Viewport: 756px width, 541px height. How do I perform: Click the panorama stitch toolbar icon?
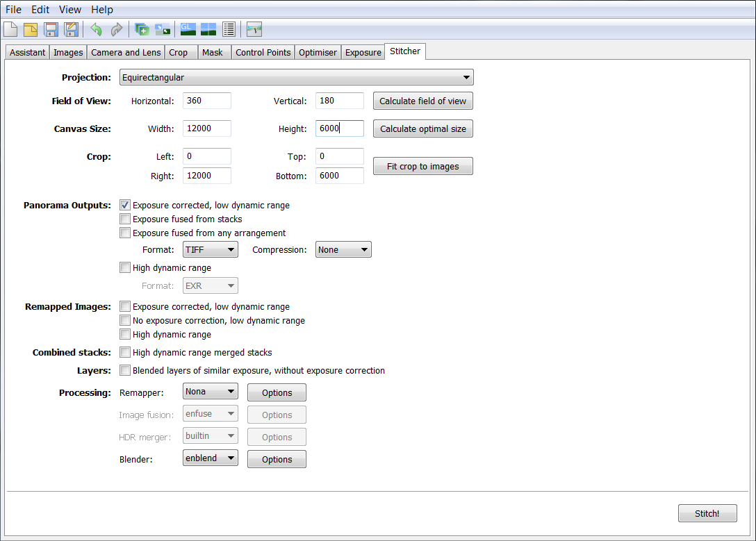pos(254,29)
